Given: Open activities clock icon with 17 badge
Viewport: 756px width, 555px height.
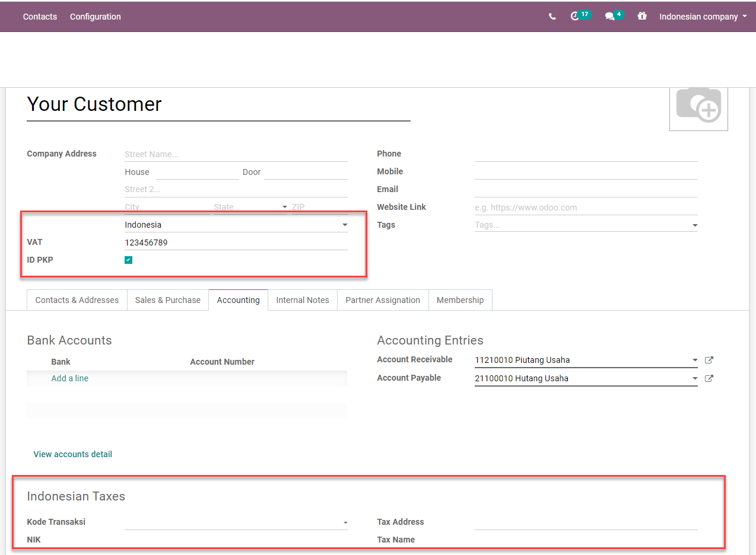Looking at the screenshot, I should point(574,17).
